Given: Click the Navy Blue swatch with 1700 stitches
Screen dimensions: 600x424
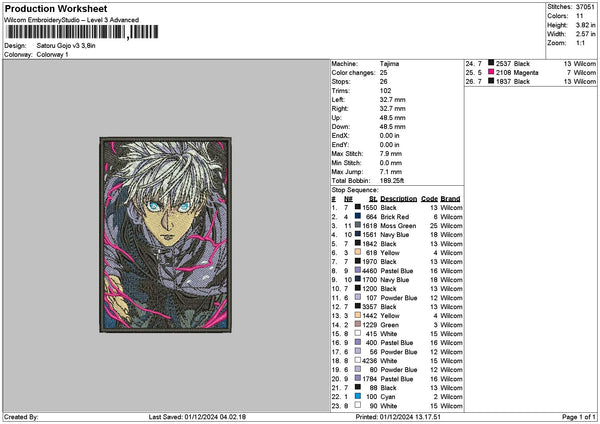Looking at the screenshot, I should (358, 279).
